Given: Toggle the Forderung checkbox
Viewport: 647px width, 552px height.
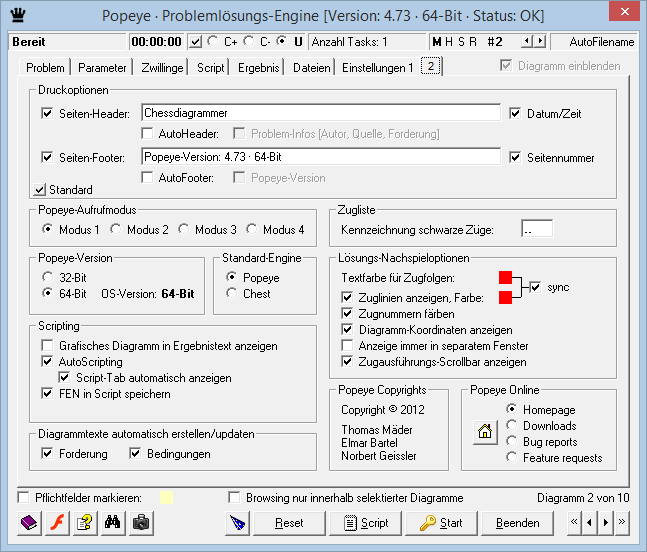Looking at the screenshot, I should (47, 454).
